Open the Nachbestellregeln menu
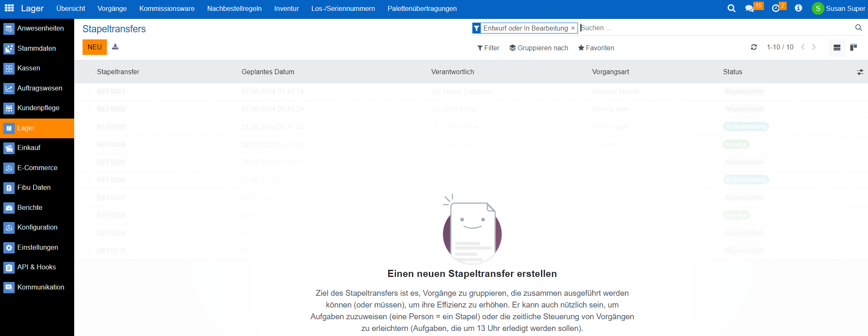The image size is (868, 336). pyautogui.click(x=234, y=8)
